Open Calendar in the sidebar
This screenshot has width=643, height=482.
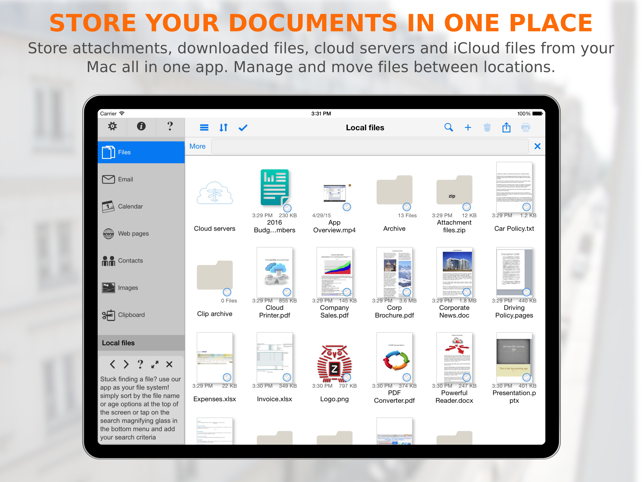tap(141, 206)
